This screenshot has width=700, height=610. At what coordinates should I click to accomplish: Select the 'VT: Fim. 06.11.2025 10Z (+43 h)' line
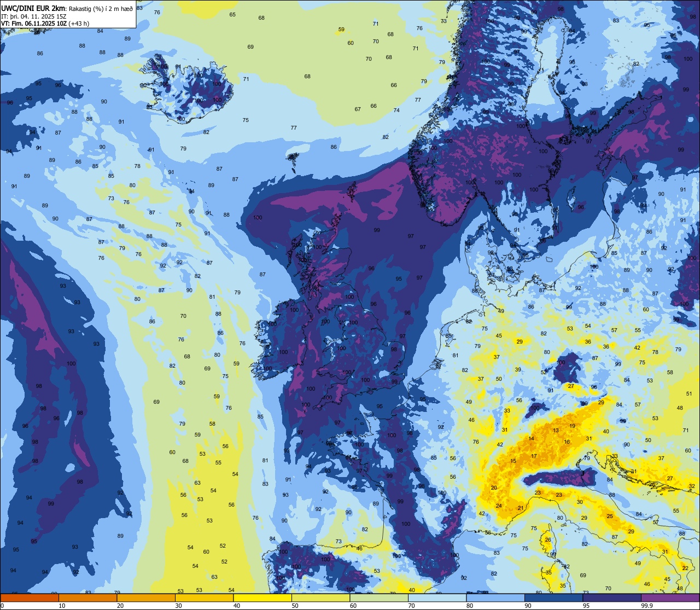pyautogui.click(x=45, y=24)
